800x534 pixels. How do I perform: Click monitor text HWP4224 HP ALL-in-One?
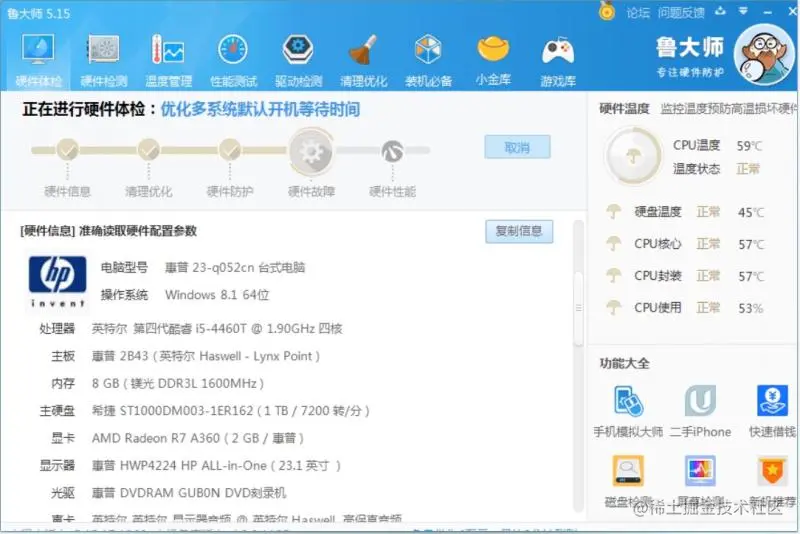(193, 466)
